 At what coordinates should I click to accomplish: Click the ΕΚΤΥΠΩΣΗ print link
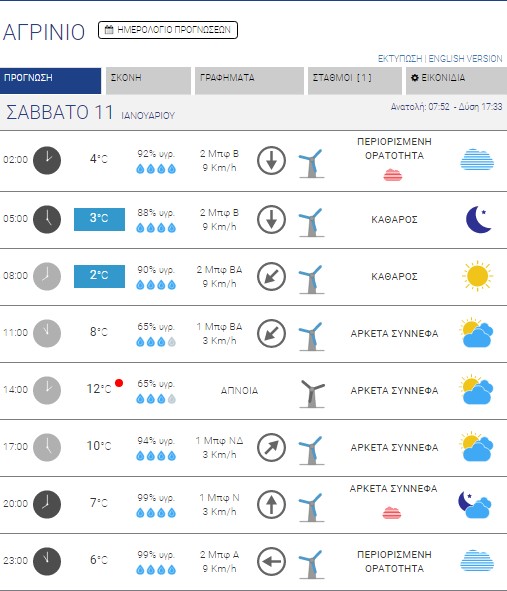[400, 59]
